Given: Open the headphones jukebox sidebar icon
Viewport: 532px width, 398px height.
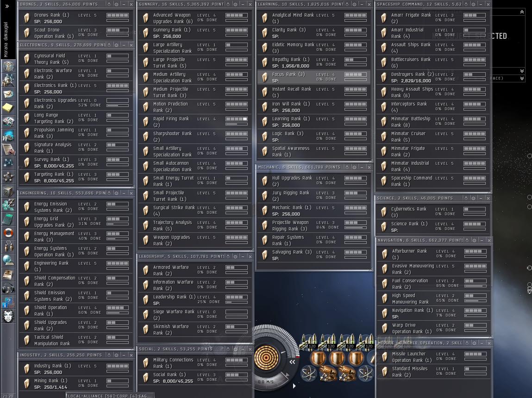Looking at the screenshot, I should (8, 288).
